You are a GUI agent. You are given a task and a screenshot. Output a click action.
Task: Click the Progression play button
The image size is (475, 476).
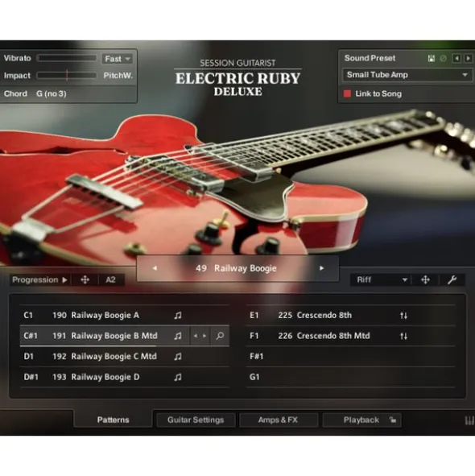[39, 280]
